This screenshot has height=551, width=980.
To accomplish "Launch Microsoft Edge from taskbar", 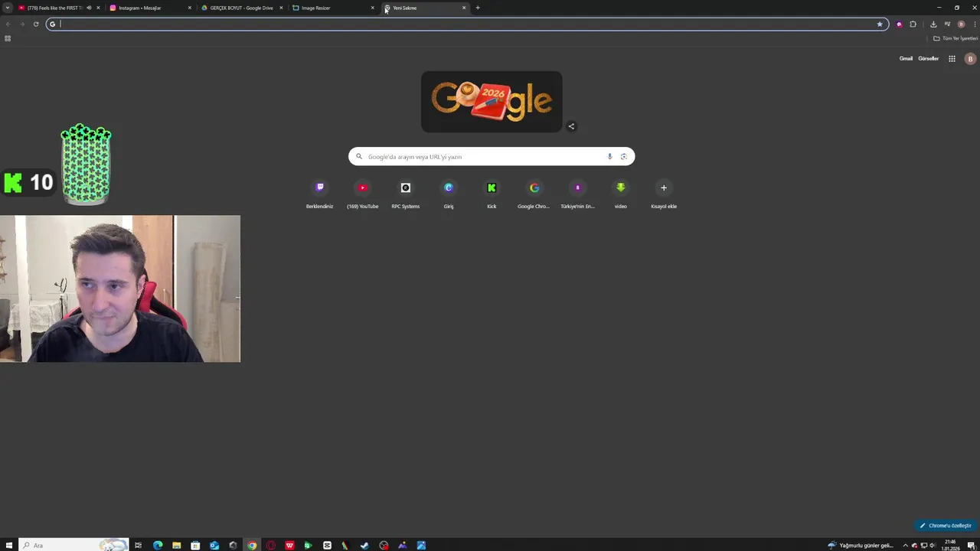I will pyautogui.click(x=158, y=546).
